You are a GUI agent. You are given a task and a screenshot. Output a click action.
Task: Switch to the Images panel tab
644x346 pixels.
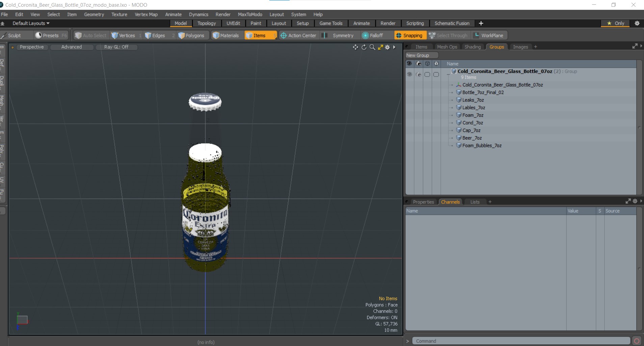point(520,47)
